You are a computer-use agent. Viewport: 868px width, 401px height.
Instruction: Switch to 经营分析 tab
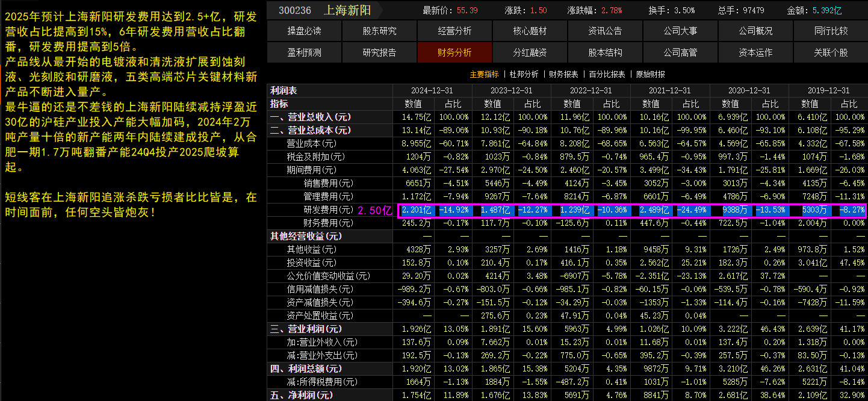coord(454,31)
